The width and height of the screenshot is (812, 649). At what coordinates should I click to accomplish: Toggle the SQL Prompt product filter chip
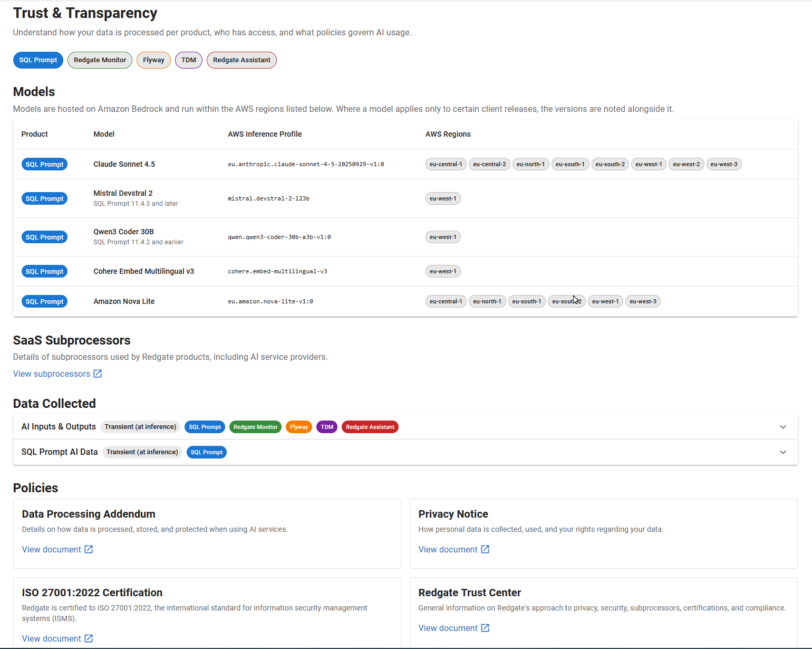point(38,60)
